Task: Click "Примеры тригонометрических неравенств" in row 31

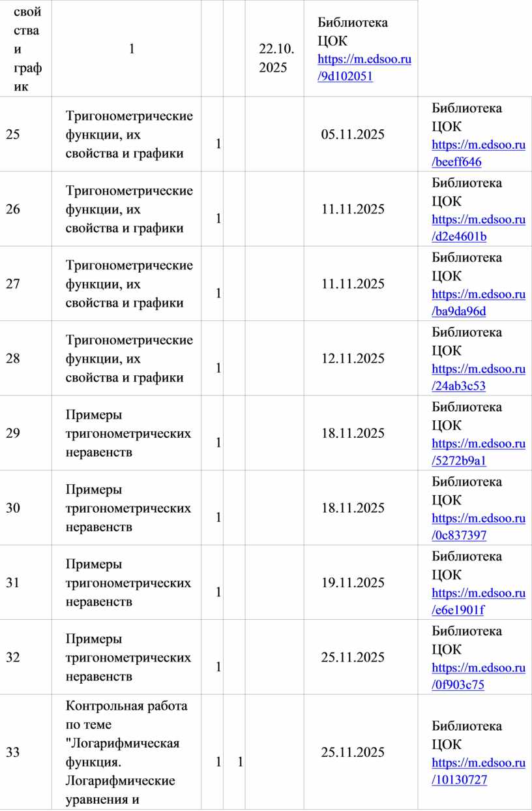Action: click(128, 583)
